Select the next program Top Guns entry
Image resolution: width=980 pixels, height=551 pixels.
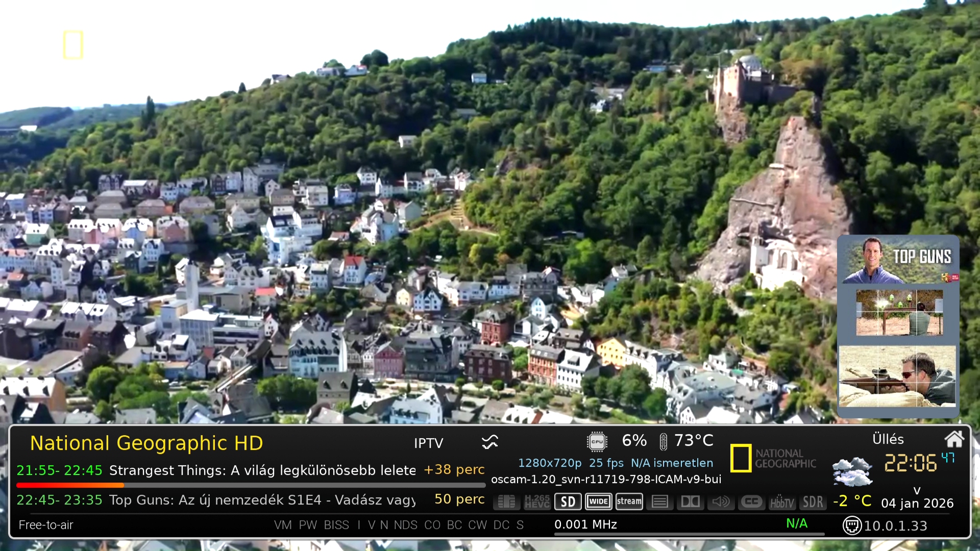tap(262, 500)
